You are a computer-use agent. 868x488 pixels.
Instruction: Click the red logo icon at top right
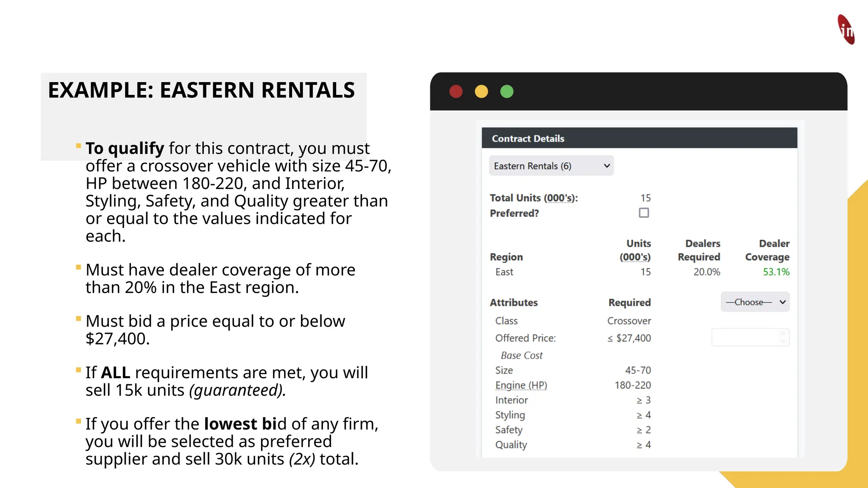[x=846, y=30]
